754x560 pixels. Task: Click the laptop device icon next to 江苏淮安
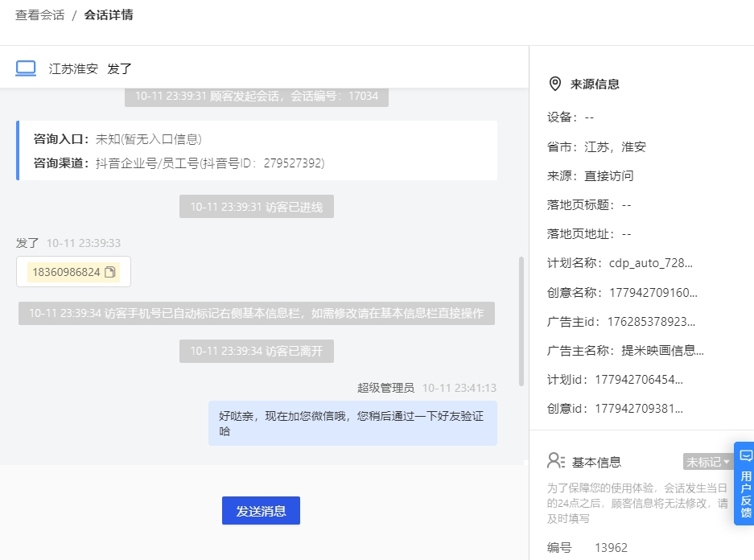coord(26,68)
